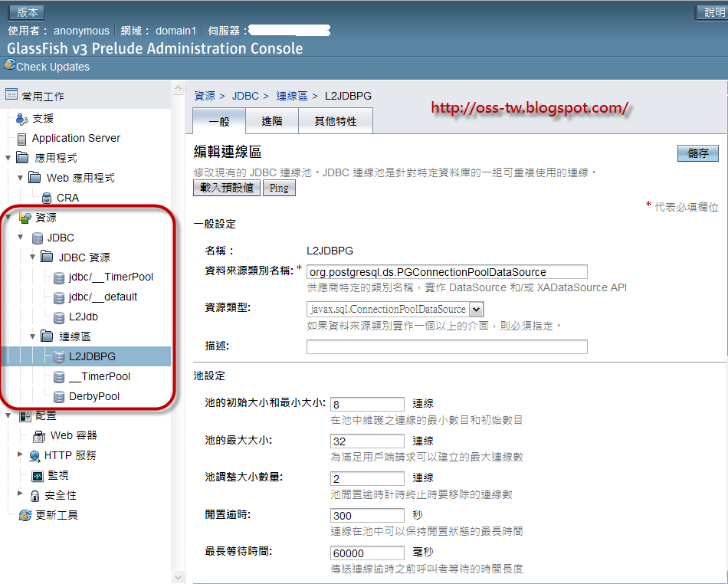Select the __TimerPool connection pool row
The height and width of the screenshot is (584, 728).
point(100,376)
